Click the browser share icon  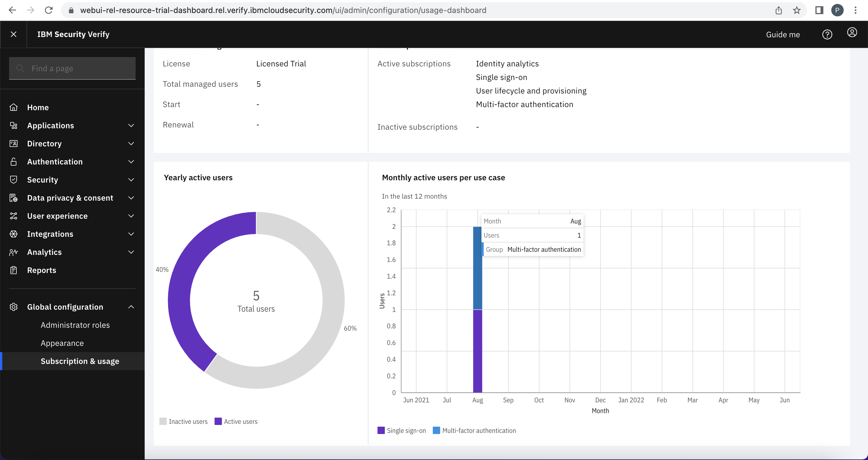(778, 10)
